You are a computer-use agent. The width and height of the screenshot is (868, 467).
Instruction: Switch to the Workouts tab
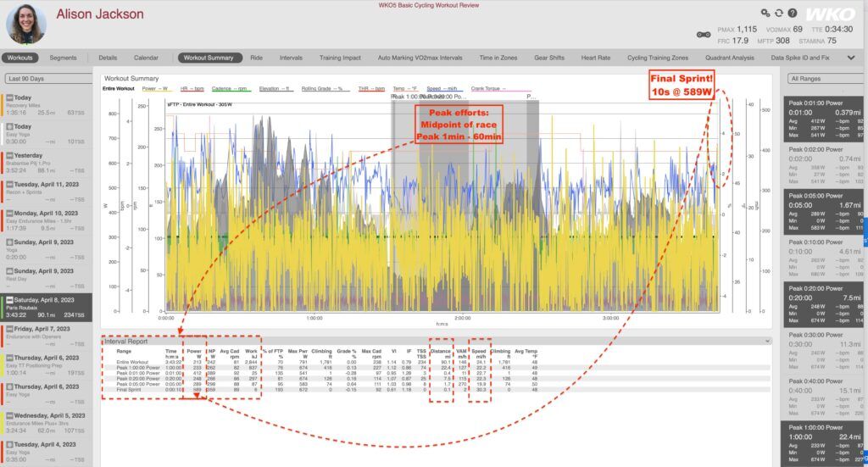coord(20,58)
